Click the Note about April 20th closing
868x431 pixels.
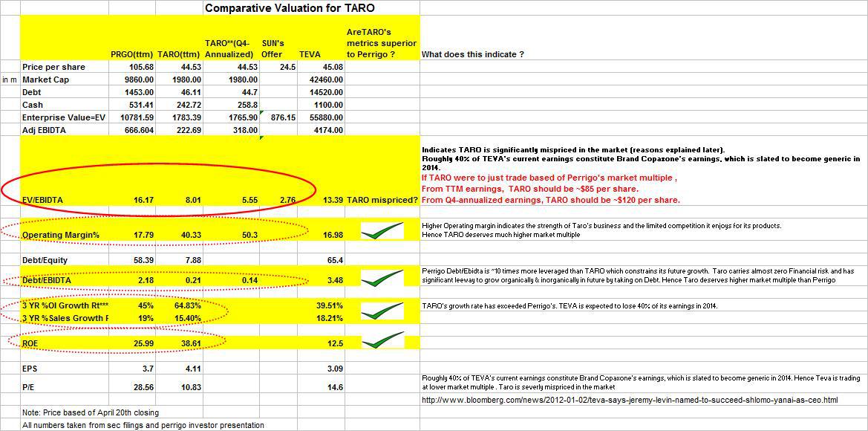tap(91, 412)
